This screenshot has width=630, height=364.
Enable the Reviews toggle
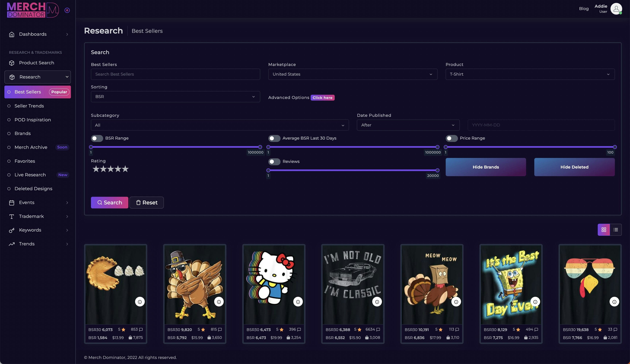tap(274, 162)
